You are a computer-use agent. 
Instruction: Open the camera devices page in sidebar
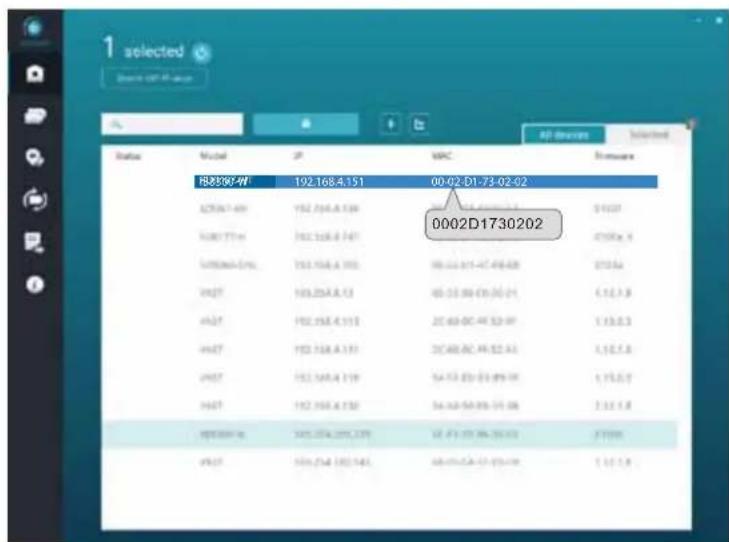pyautogui.click(x=35, y=73)
